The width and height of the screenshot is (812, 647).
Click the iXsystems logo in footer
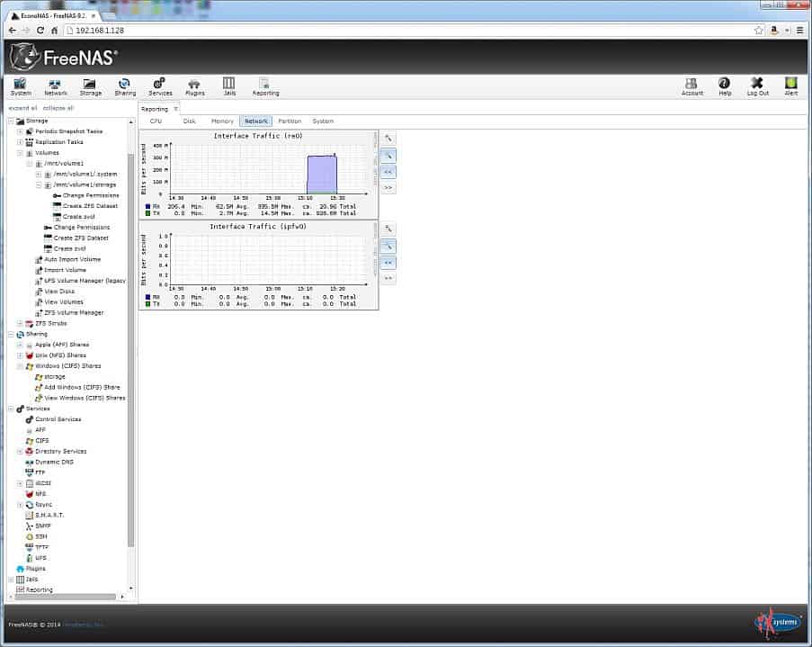pyautogui.click(x=779, y=622)
